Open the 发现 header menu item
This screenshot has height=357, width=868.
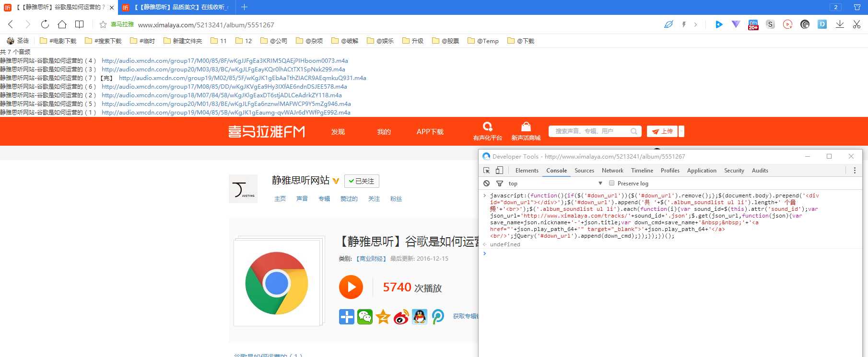pyautogui.click(x=338, y=132)
